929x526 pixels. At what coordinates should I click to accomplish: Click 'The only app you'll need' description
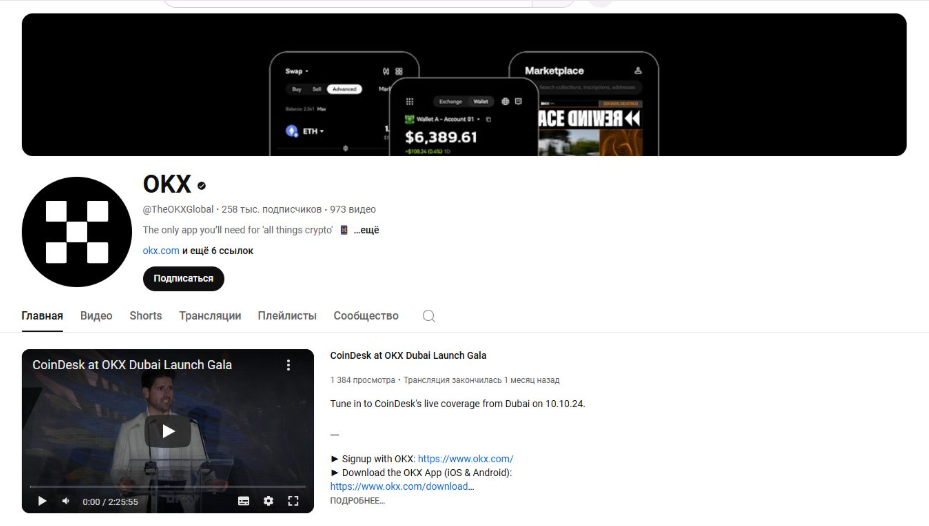point(238,230)
